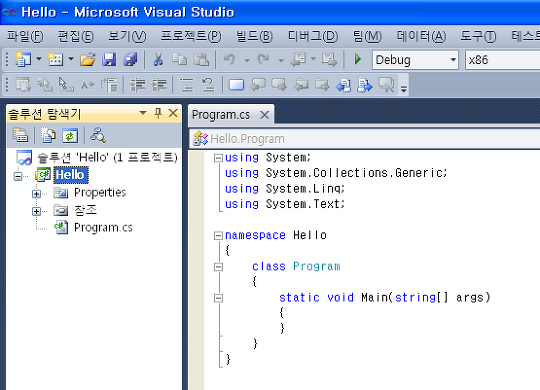Click the Navigate Backward icon
The height and width of the screenshot is (390, 540).
[299, 60]
